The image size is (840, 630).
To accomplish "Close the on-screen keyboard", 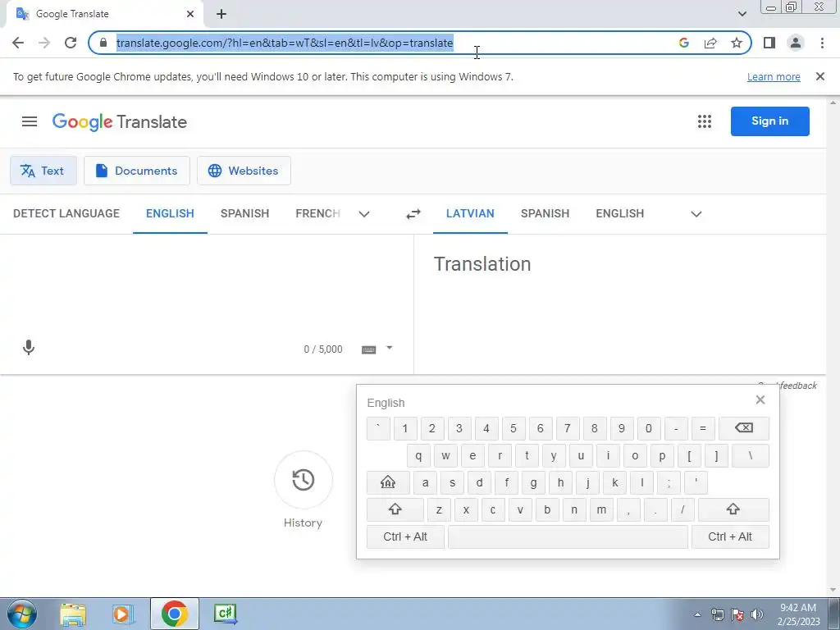I will [x=760, y=399].
